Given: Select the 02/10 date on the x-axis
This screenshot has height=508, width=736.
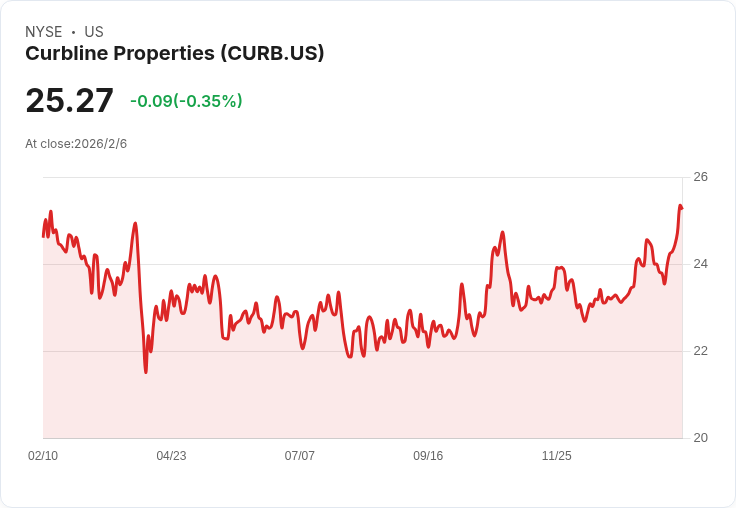Looking at the screenshot, I should point(43,456).
